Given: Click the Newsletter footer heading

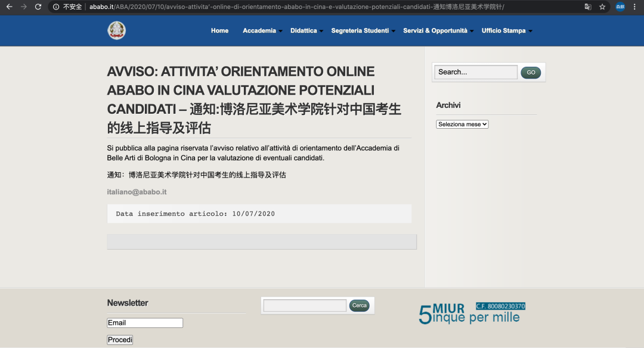Looking at the screenshot, I should (x=128, y=303).
